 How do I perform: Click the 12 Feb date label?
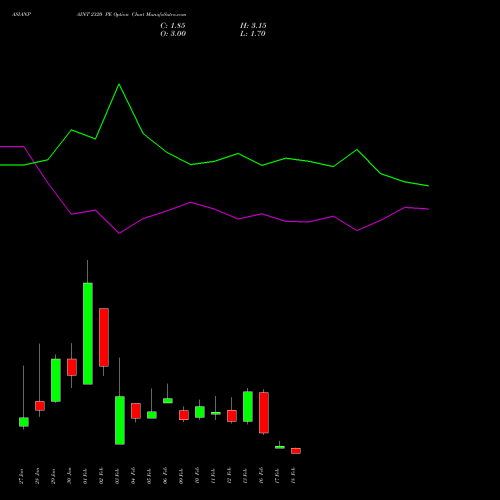pyautogui.click(x=230, y=476)
